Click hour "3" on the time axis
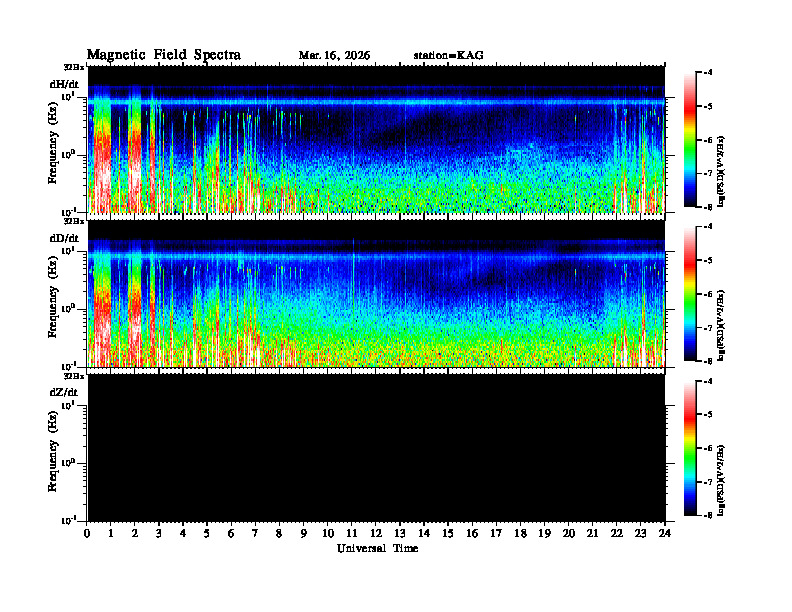The height and width of the screenshot is (612, 792). 159,534
